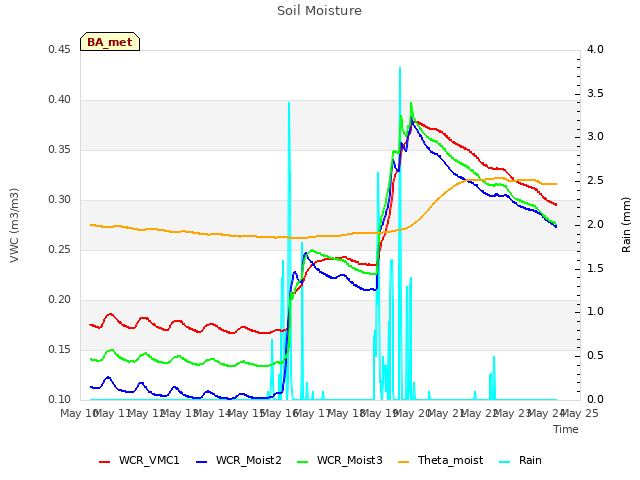Click the 1.5 right axis tick label

595,268
